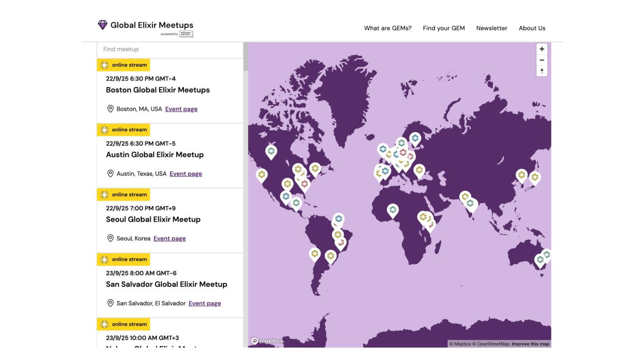This screenshot has width=644, height=362.
Task: Click the Austin, Texas, USA location text
Action: pyautogui.click(x=141, y=174)
